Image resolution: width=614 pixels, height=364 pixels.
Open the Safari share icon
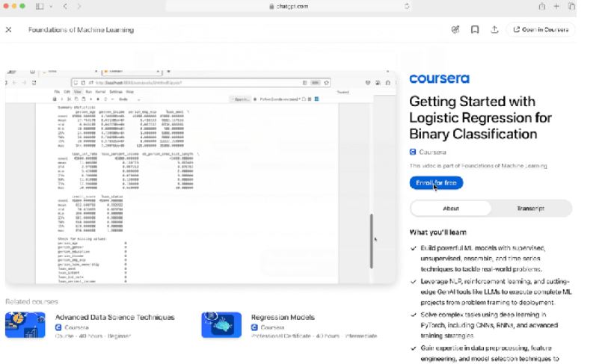pyautogui.click(x=542, y=6)
